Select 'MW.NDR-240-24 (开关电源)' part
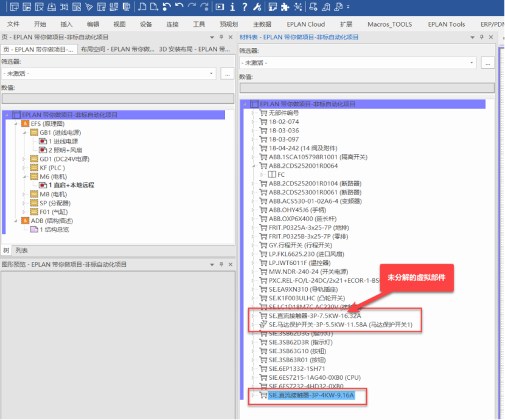This screenshot has width=505, height=420. tap(308, 272)
